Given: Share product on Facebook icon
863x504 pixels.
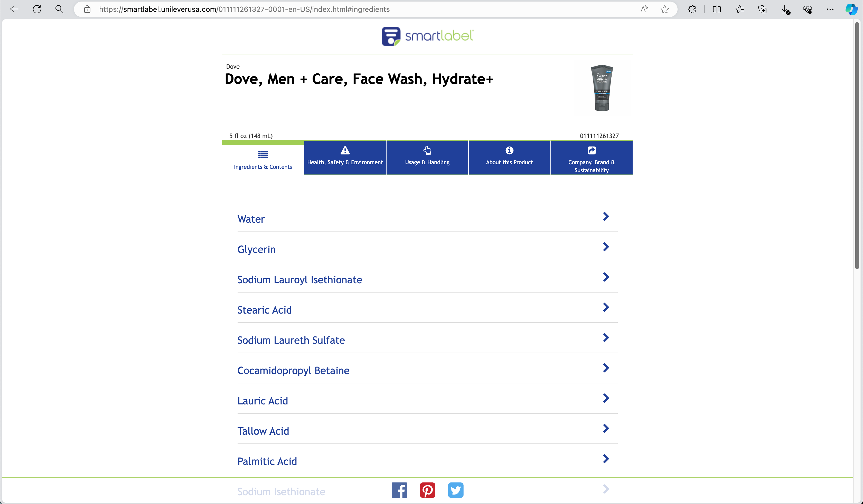Looking at the screenshot, I should (399, 490).
